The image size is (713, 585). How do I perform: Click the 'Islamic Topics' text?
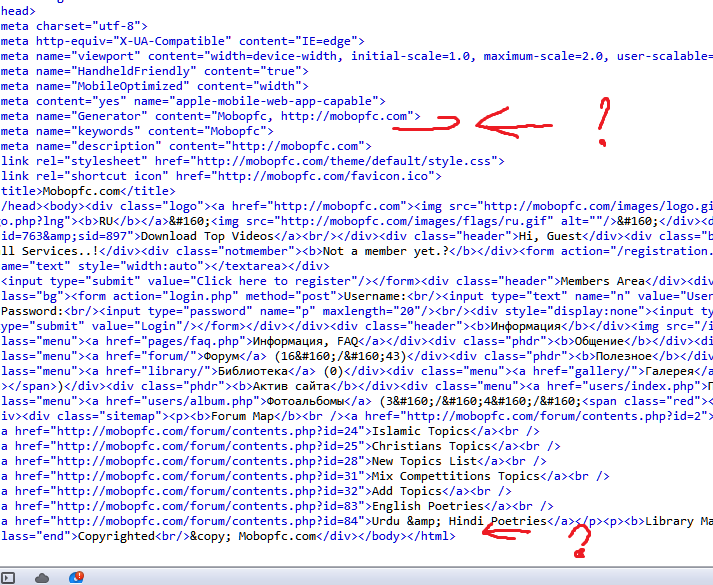(x=421, y=431)
